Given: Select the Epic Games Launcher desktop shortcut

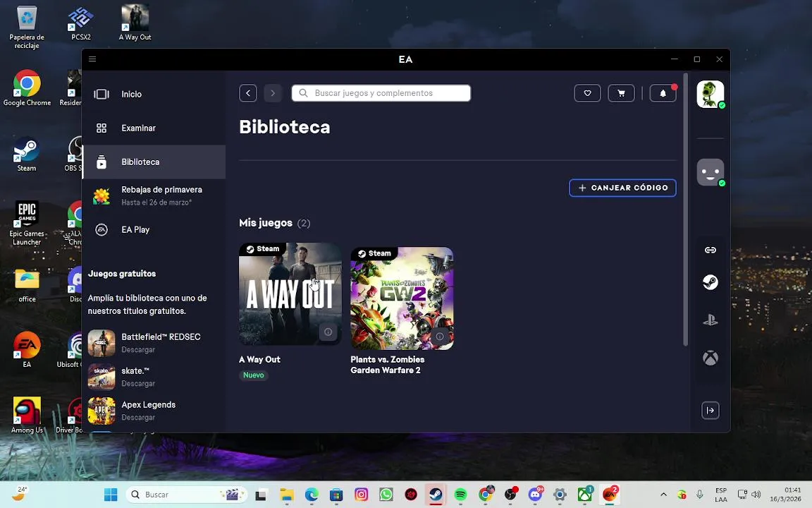Looking at the screenshot, I should point(27,223).
